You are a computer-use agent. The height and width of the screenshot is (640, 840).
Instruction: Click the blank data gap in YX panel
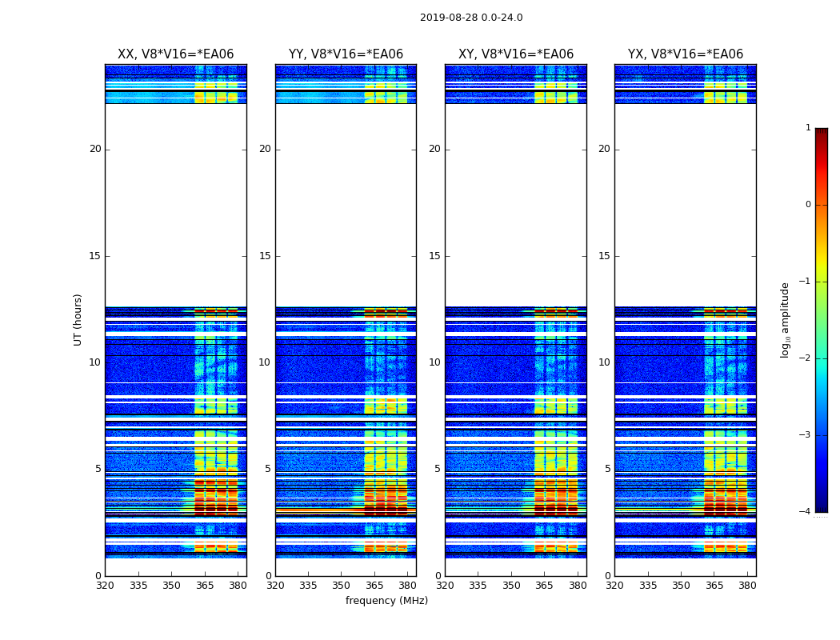pos(685,204)
